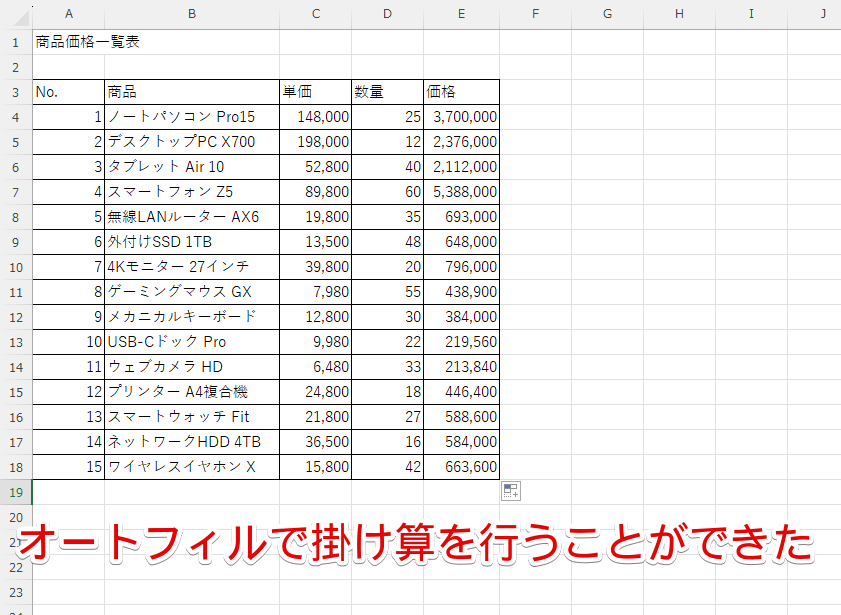Screen dimensions: 841x615
Task: Select cell ノートパソコン Pro15
Action: 192,117
